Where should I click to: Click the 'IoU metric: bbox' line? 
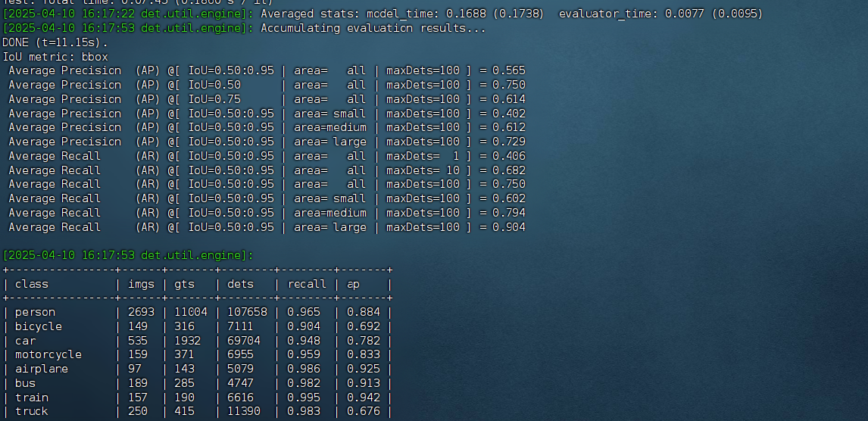[x=55, y=57]
